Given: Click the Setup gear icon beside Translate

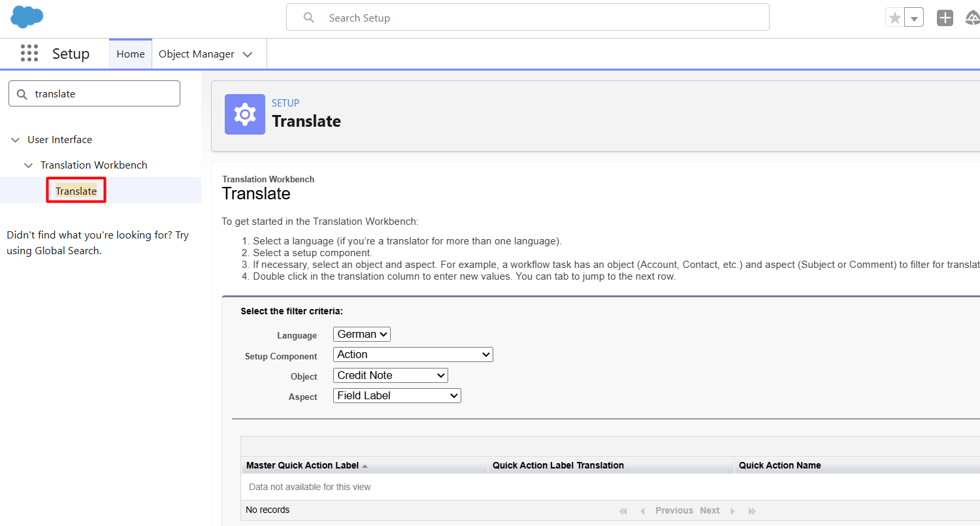Looking at the screenshot, I should pyautogui.click(x=245, y=114).
